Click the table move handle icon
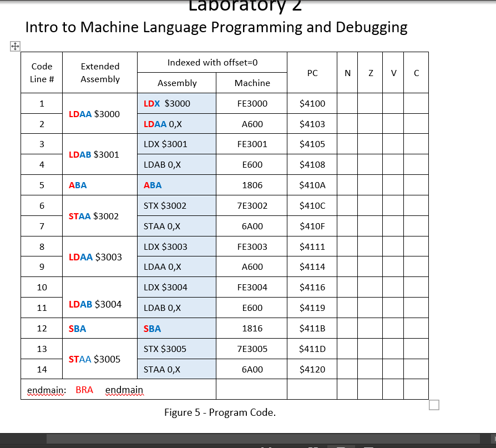Viewport: 496px width, 448px height. pyautogui.click(x=15, y=47)
